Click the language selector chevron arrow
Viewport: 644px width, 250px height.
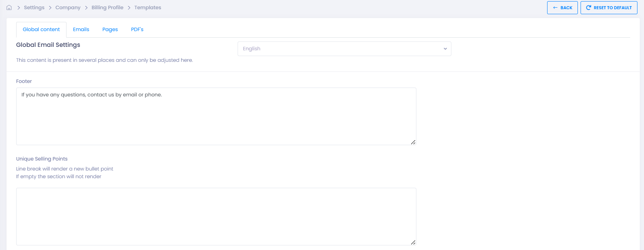(x=445, y=49)
